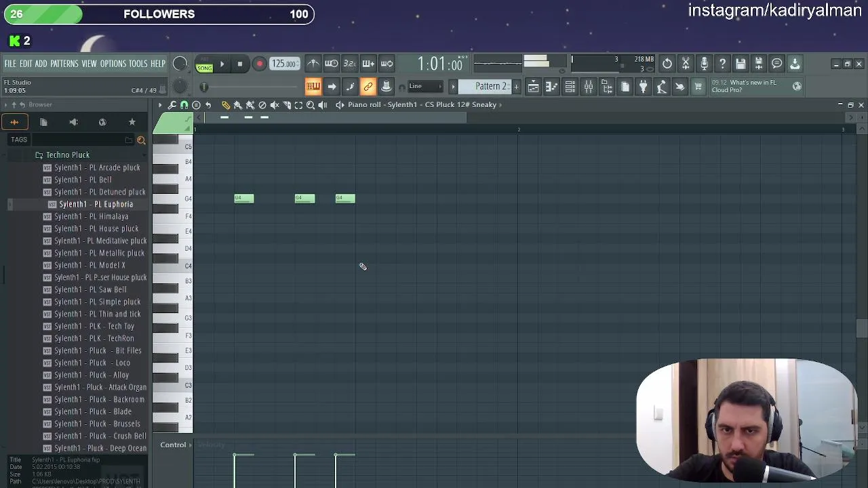Image resolution: width=868 pixels, height=488 pixels.
Task: Open the OPTIONS menu
Action: click(x=113, y=64)
